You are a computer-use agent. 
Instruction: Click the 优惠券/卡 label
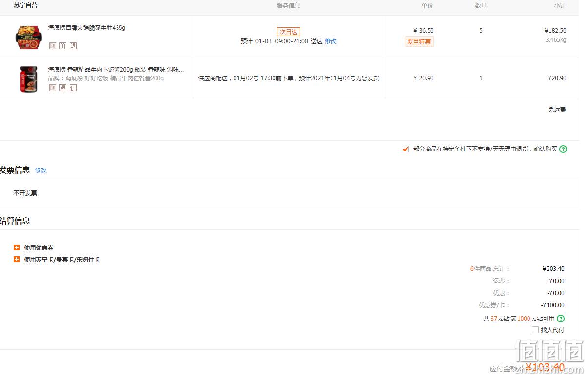(494, 305)
